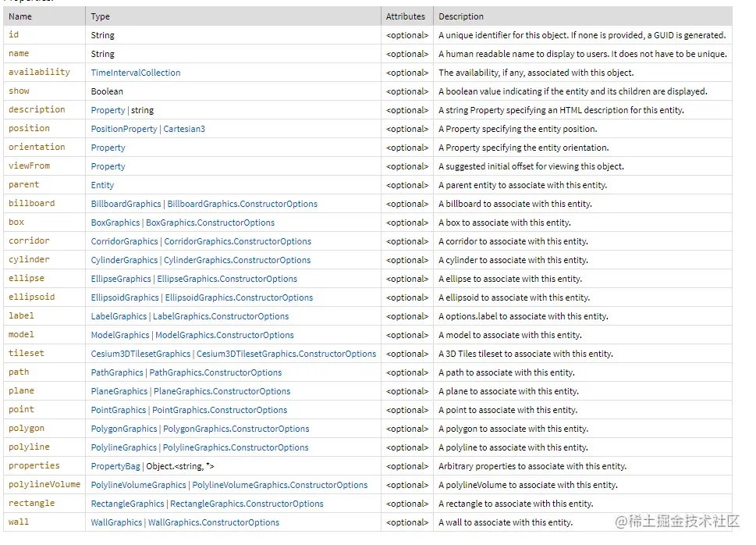Open the EllipseGraphics link
Image resolution: width=756 pixels, height=545 pixels.
121,279
